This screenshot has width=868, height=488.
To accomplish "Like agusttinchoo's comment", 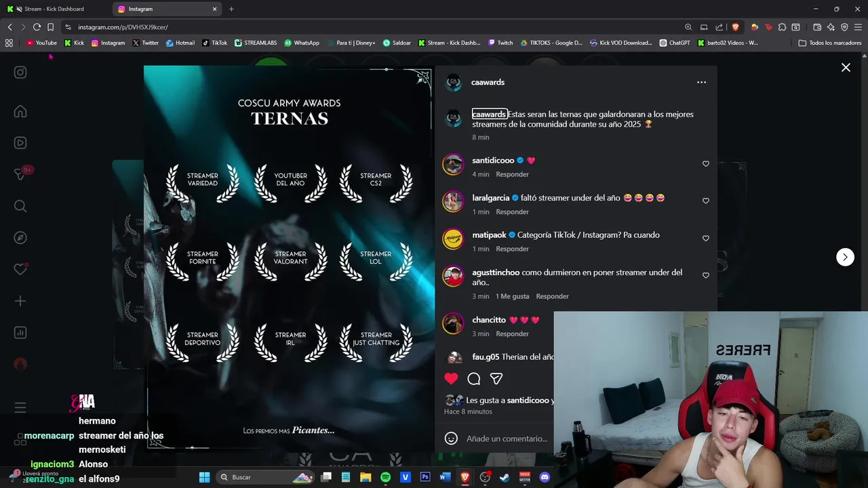I will pos(706,276).
